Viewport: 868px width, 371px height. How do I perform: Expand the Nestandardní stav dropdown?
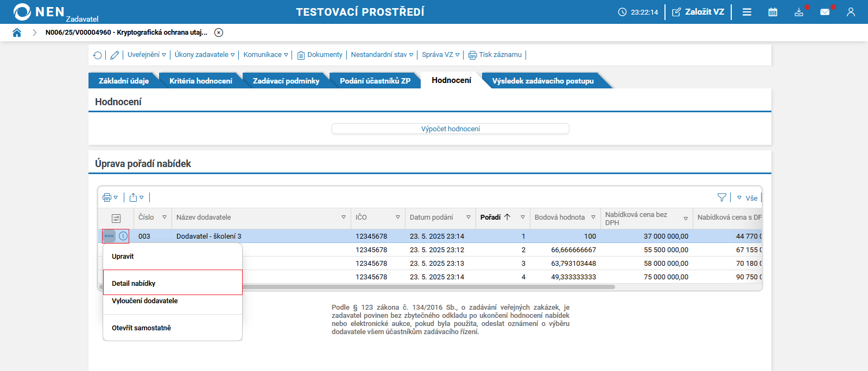[382, 55]
